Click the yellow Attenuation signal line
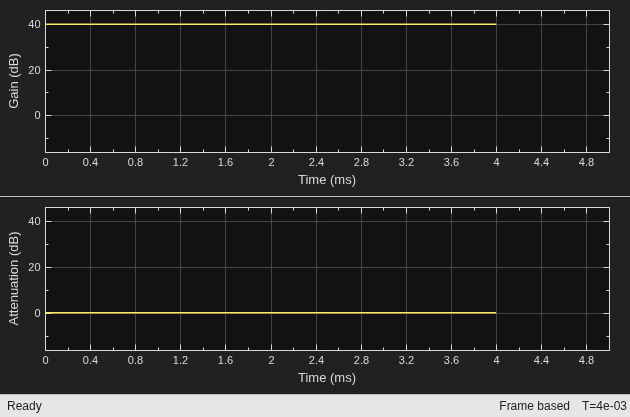The width and height of the screenshot is (630, 417). 271,313
